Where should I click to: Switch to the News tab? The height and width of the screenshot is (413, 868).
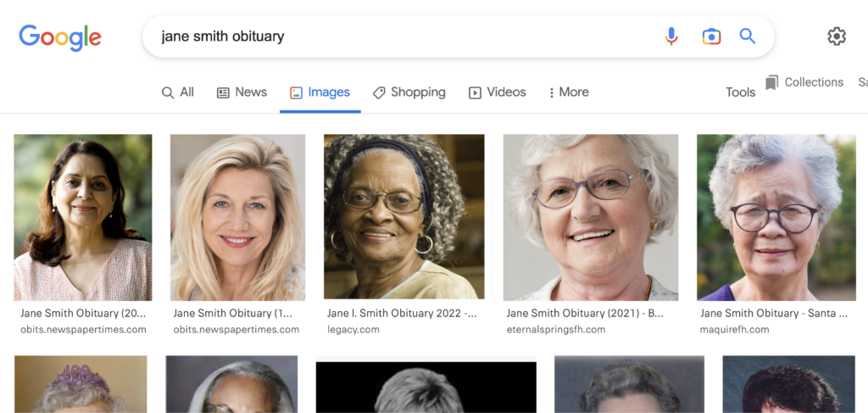(242, 92)
